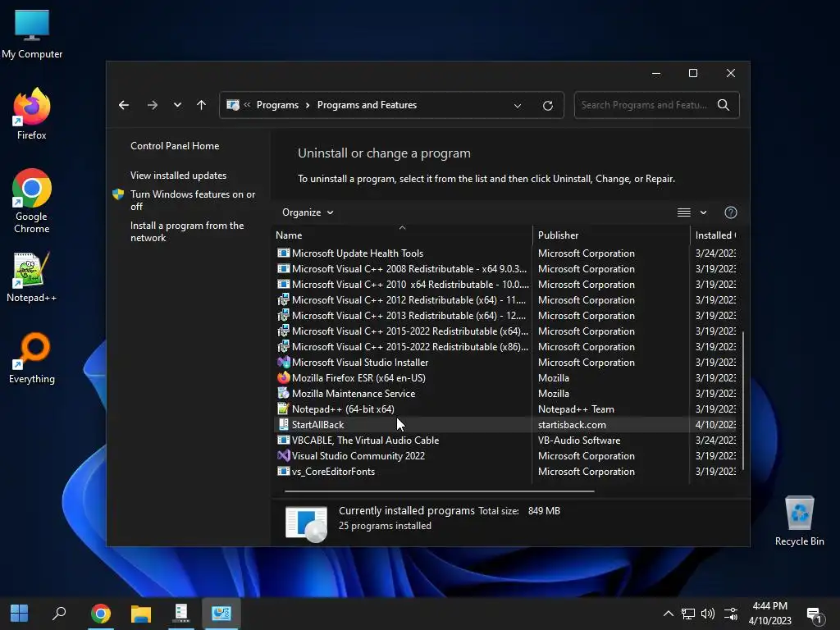The image size is (840, 630).
Task: Open Install a program from the network
Action: tap(187, 231)
